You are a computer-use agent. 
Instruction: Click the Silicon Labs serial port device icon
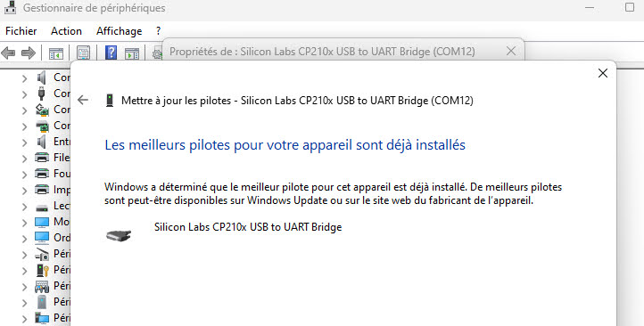(x=119, y=235)
